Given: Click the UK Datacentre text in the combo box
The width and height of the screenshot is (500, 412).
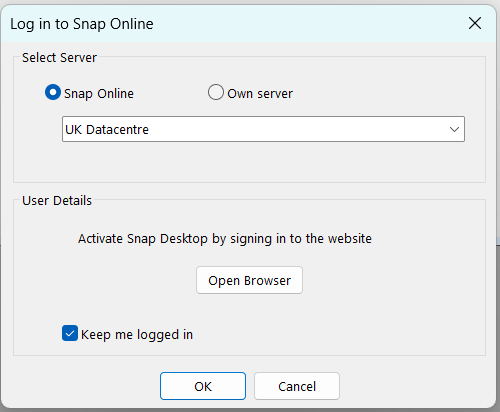Looking at the screenshot, I should [107, 129].
